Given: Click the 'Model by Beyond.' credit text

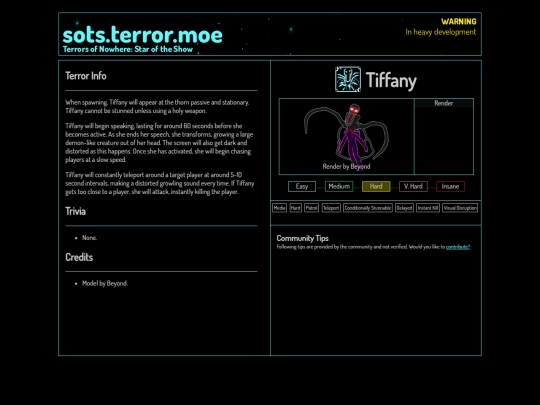Looking at the screenshot, I should pos(105,283).
